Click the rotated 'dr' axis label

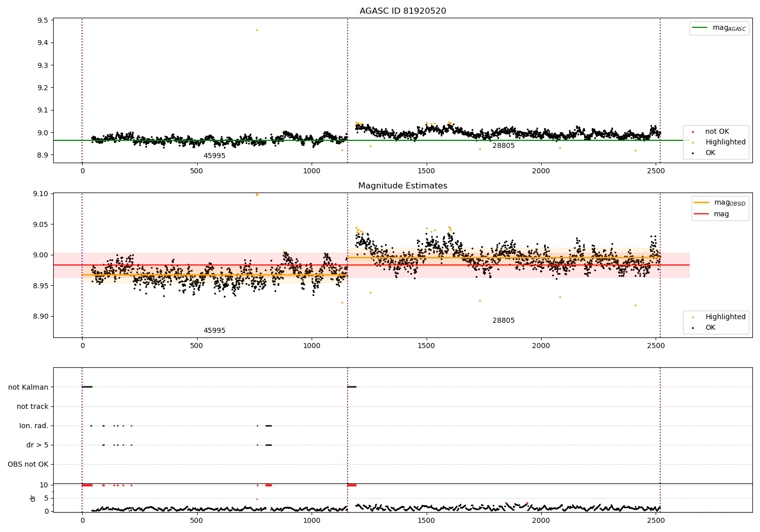pos(33,498)
